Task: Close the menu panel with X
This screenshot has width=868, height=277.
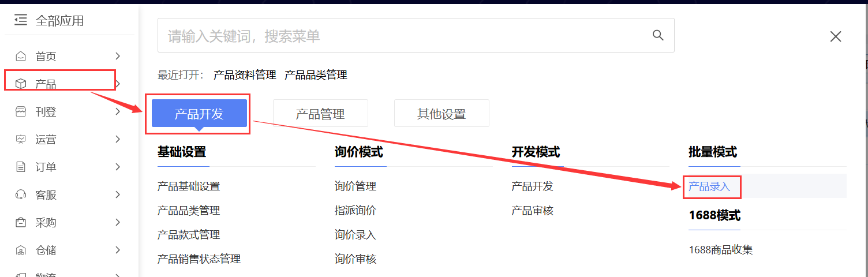Action: pos(835,37)
